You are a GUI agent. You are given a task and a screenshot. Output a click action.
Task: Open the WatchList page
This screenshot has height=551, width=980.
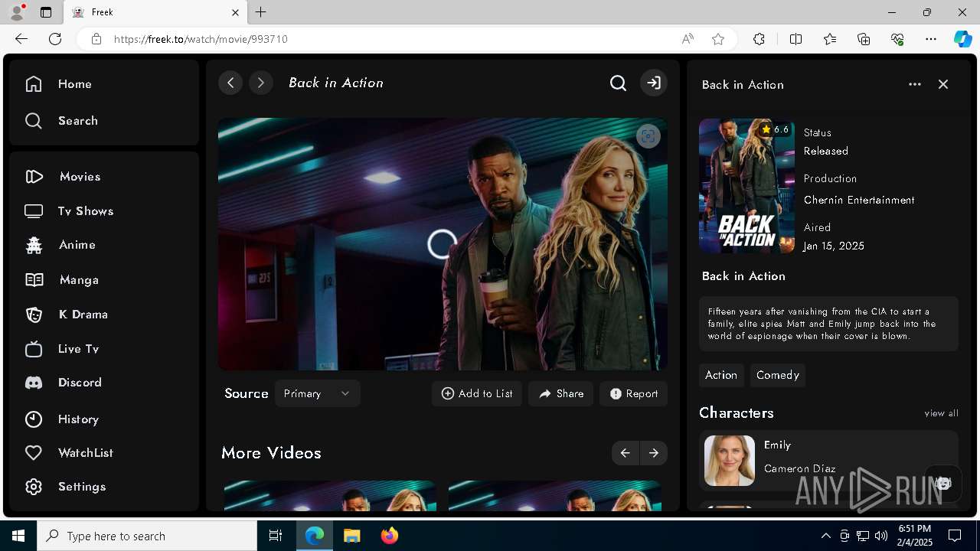coord(69,453)
